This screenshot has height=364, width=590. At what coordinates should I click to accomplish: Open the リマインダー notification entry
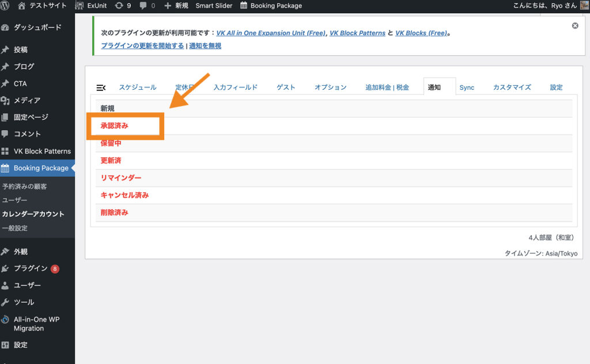coord(121,178)
